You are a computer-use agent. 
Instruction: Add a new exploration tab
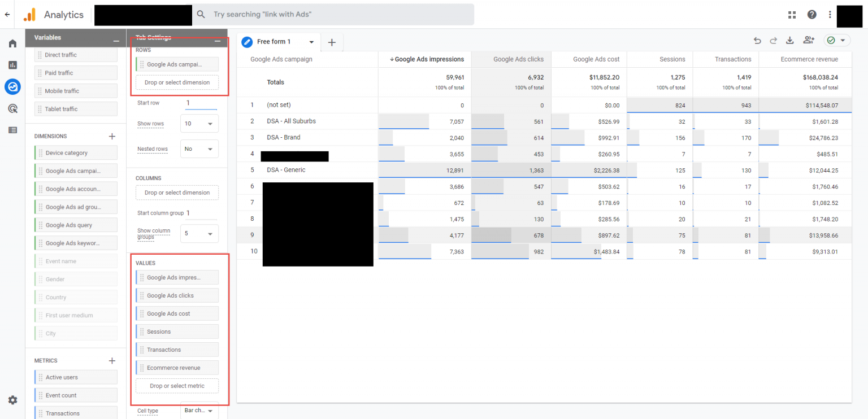click(x=332, y=42)
